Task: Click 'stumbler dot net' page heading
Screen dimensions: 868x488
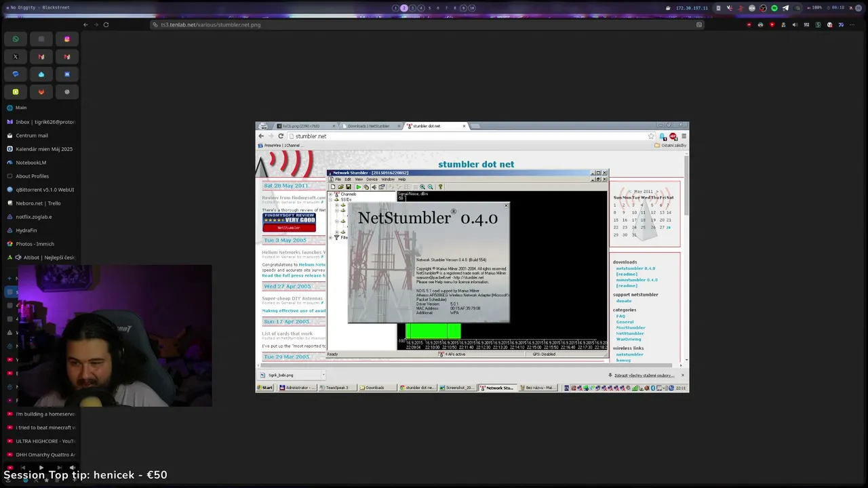Action: click(476, 164)
